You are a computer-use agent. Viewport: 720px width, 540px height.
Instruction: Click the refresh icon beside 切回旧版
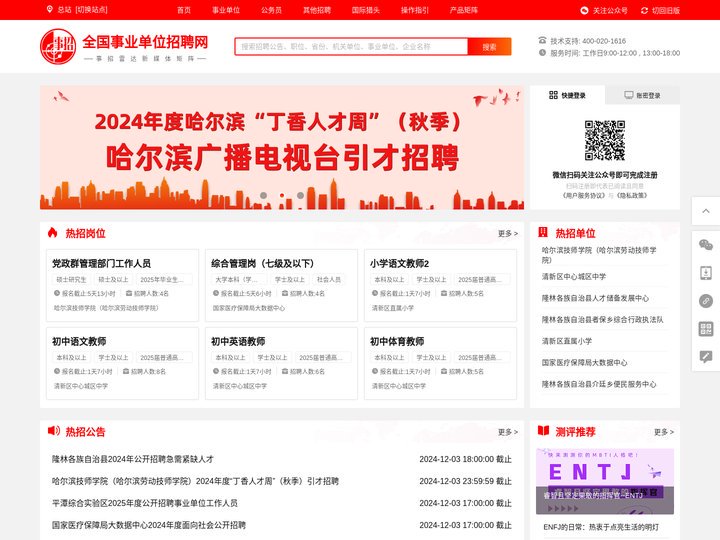[x=644, y=10]
